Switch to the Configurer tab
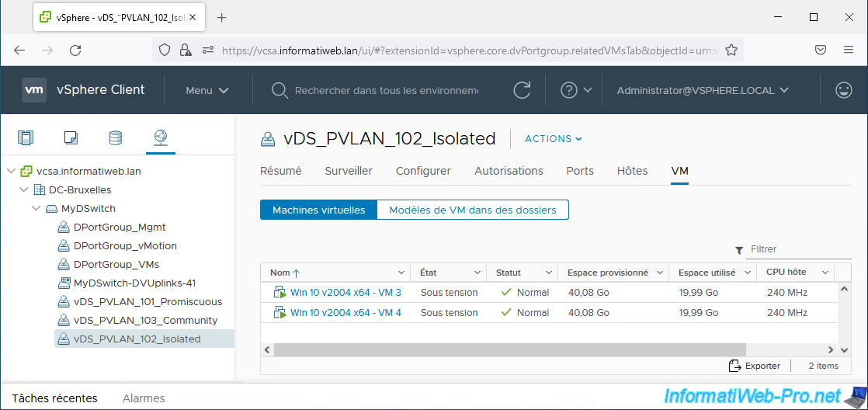This screenshot has height=410, width=868. (423, 171)
